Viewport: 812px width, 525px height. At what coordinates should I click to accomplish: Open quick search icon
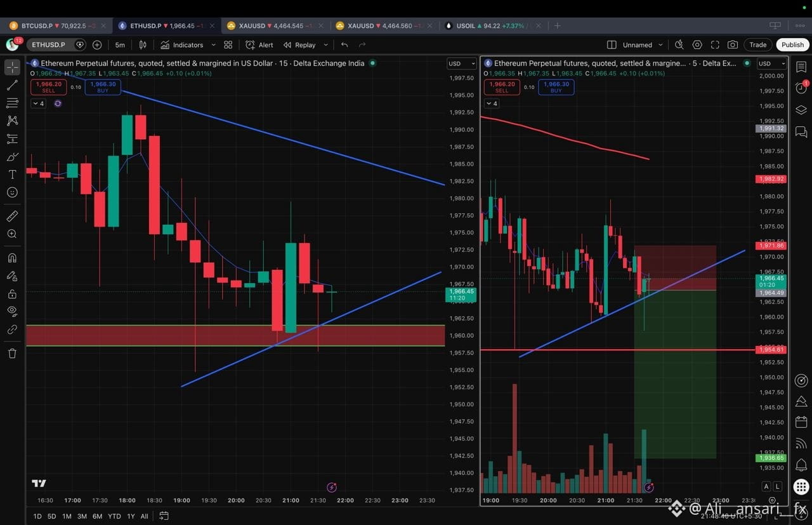click(679, 45)
